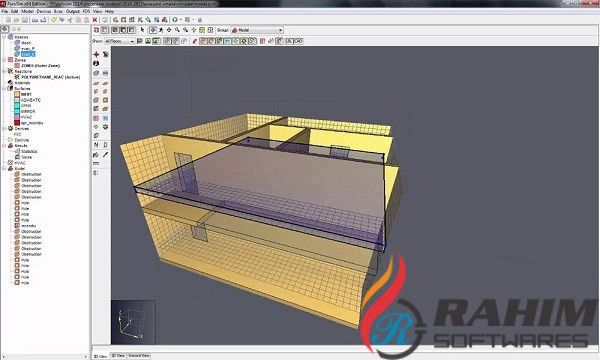Select Slices under Results

tap(26, 157)
